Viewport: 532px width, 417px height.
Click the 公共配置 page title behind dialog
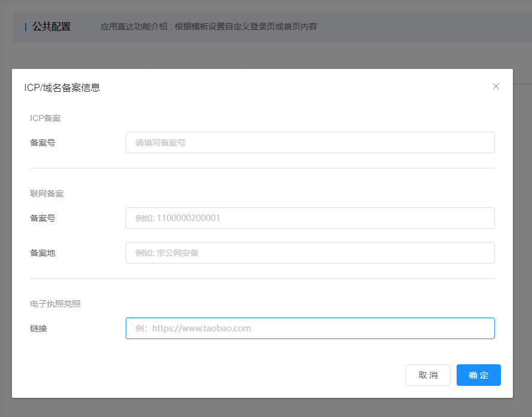click(51, 26)
